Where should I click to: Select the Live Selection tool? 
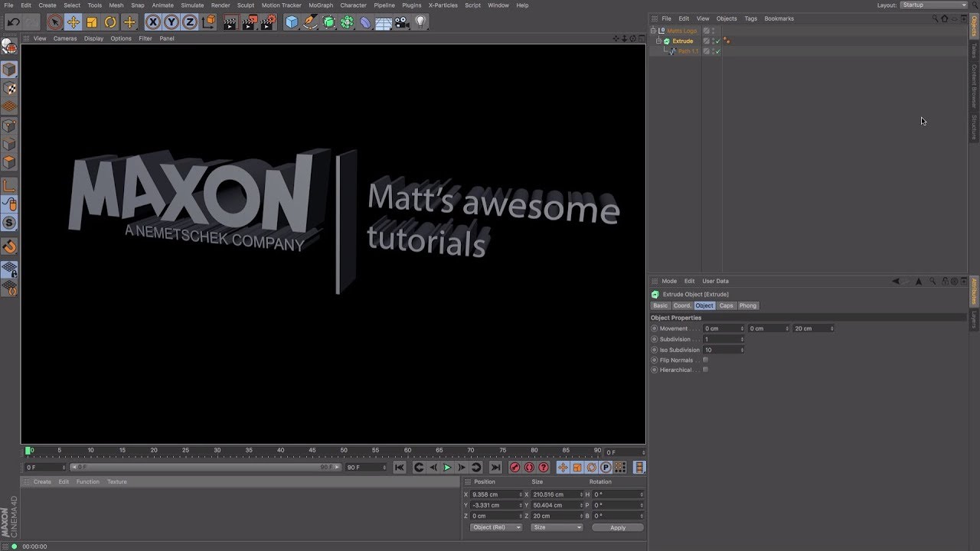click(x=54, y=22)
